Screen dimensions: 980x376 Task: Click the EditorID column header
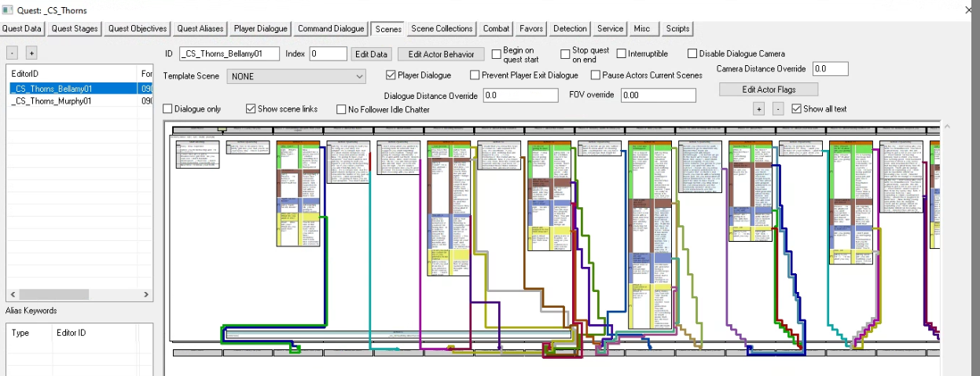point(71,73)
